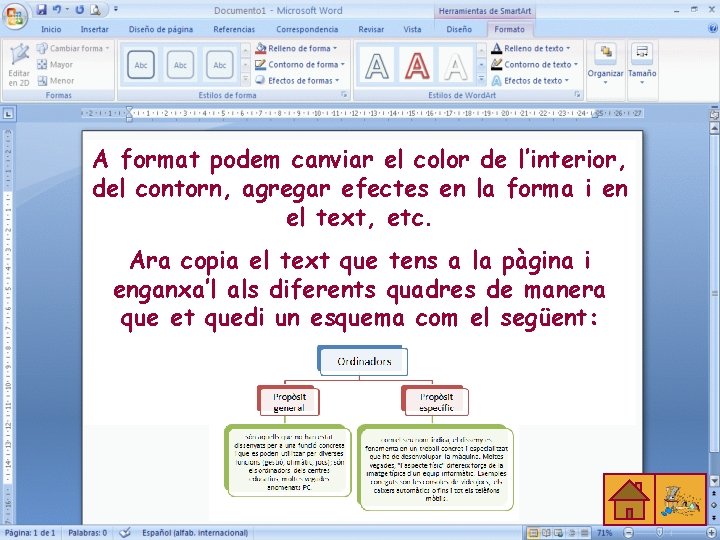Viewport: 720px width, 540px height.
Task: Open the Vista tab
Action: [x=412, y=29]
